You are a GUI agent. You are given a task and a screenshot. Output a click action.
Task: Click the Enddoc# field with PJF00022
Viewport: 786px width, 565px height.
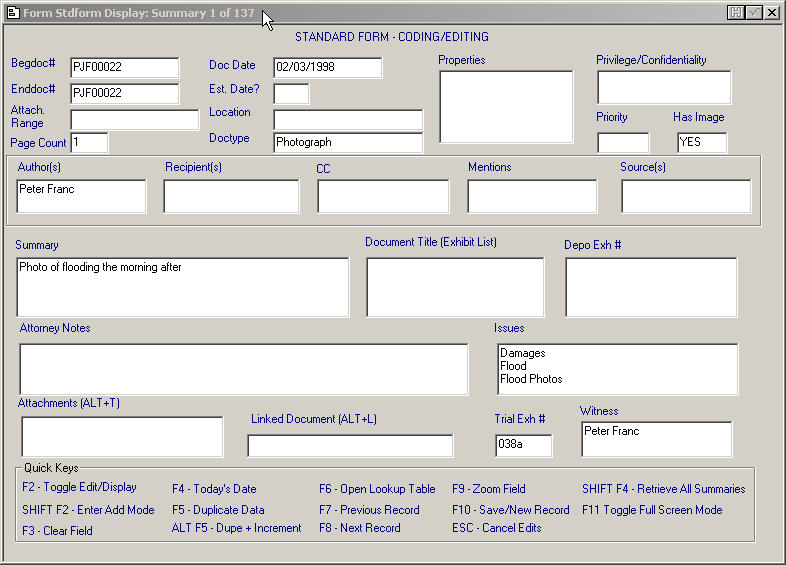pos(124,93)
